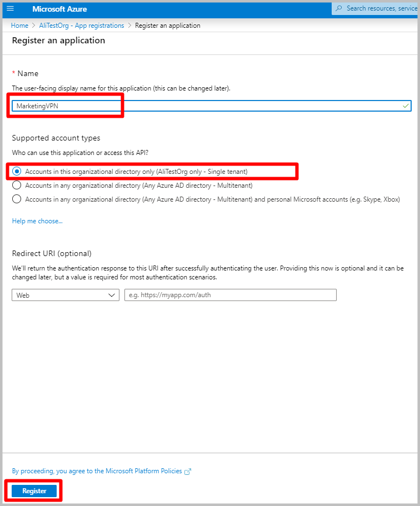Image resolution: width=420 pixels, height=506 pixels.
Task: Click the Redirect URI input field
Action: [231, 295]
